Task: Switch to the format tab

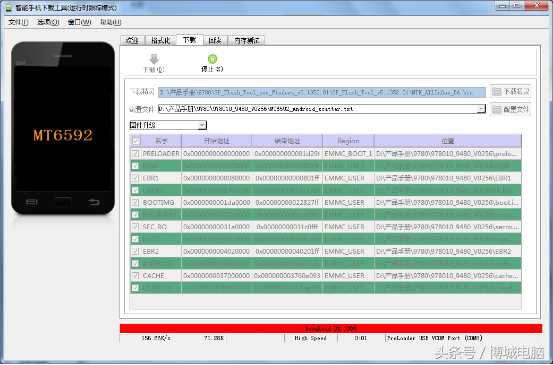Action: click(x=160, y=40)
